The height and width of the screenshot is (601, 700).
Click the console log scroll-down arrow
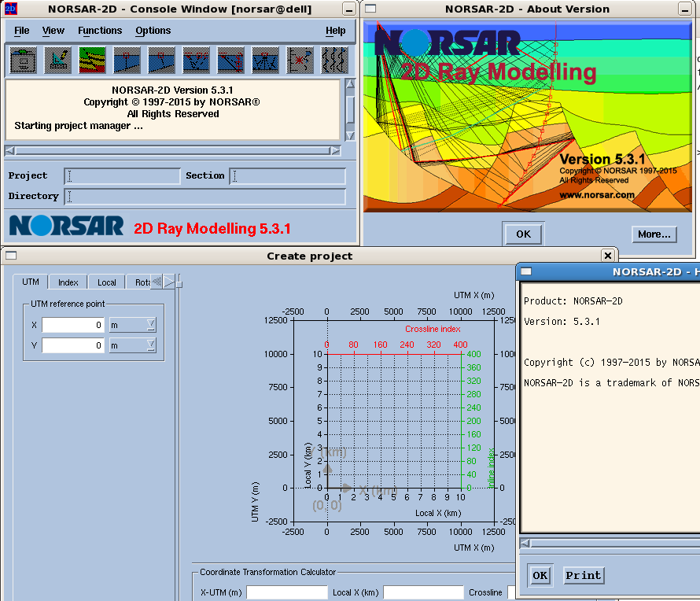(351, 135)
